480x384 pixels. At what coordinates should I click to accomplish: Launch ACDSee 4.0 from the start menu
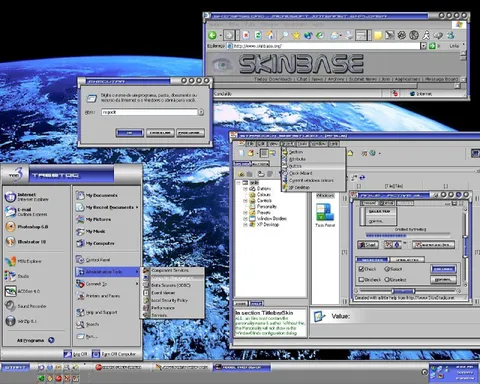pyautogui.click(x=23, y=291)
